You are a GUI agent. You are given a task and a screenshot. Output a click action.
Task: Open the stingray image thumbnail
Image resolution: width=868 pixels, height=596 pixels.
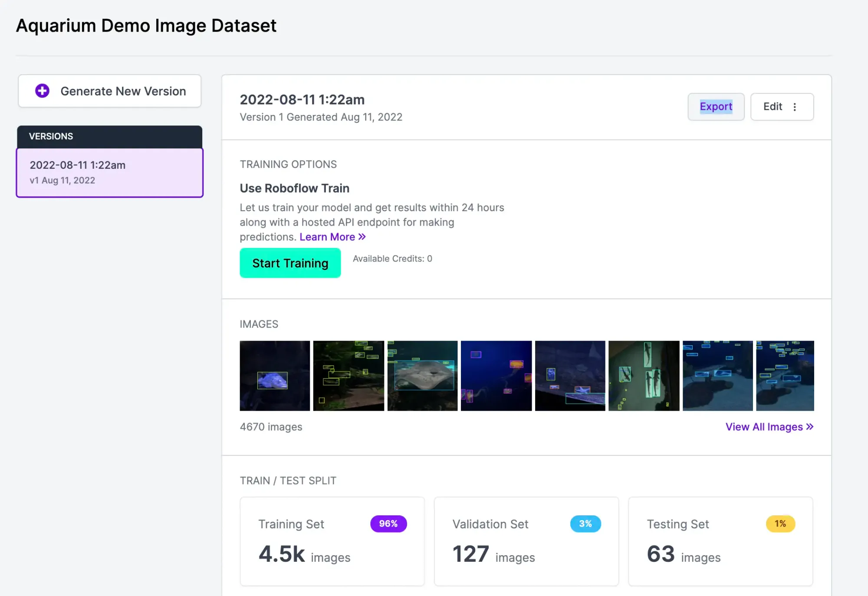pos(422,376)
